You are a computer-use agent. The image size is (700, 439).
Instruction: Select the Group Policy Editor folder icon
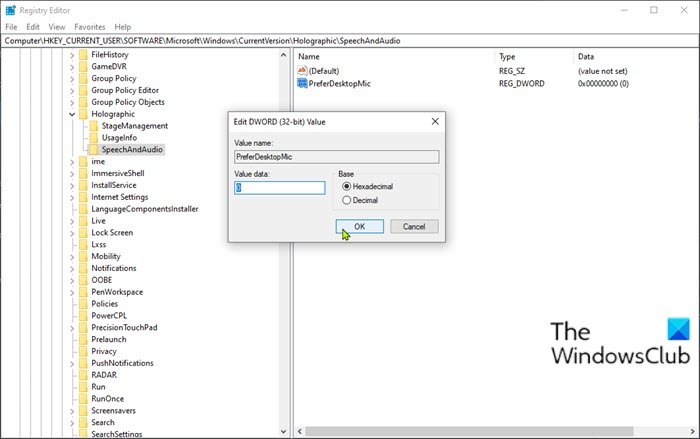coord(83,90)
